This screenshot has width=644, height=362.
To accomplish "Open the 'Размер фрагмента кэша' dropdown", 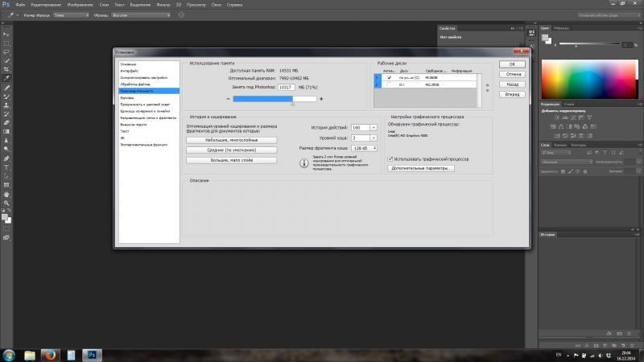I will pos(365,148).
